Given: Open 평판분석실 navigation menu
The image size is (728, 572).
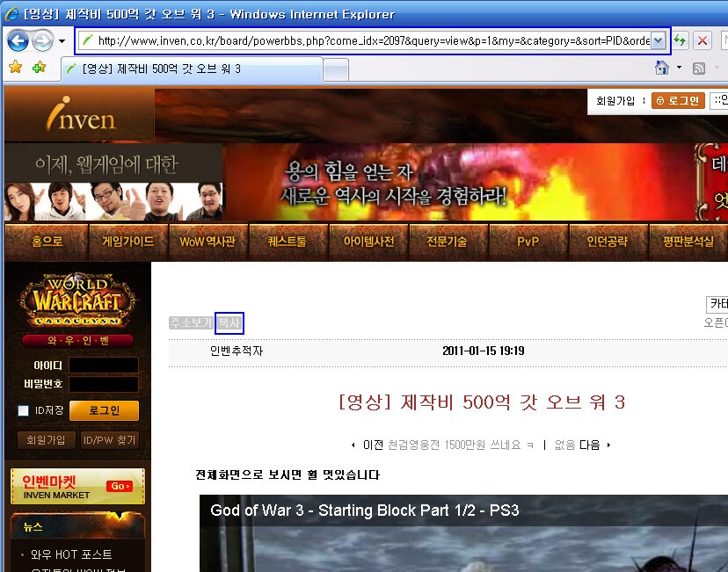Looking at the screenshot, I should [688, 242].
